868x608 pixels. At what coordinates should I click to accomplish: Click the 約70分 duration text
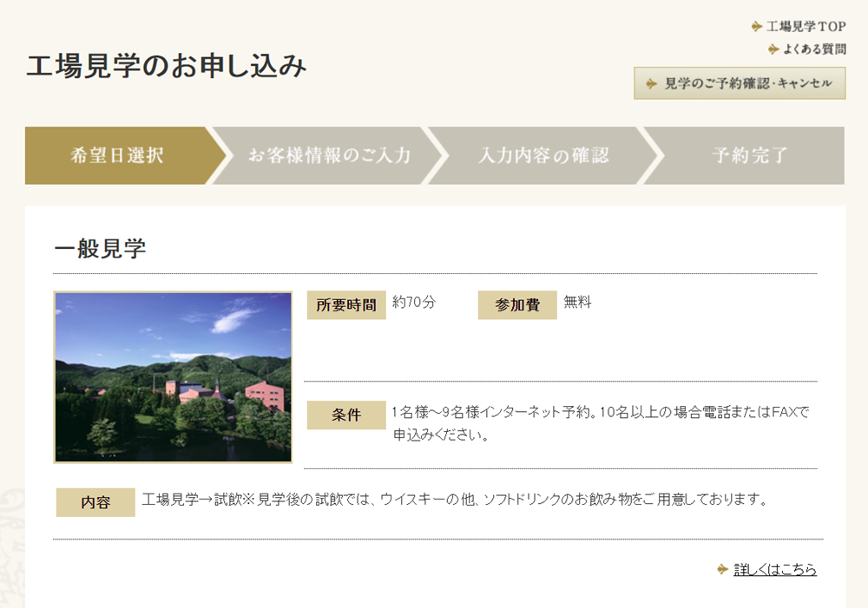pos(414,303)
